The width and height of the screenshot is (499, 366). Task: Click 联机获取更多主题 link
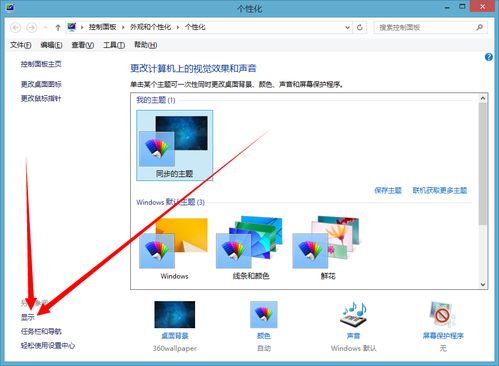(x=440, y=190)
